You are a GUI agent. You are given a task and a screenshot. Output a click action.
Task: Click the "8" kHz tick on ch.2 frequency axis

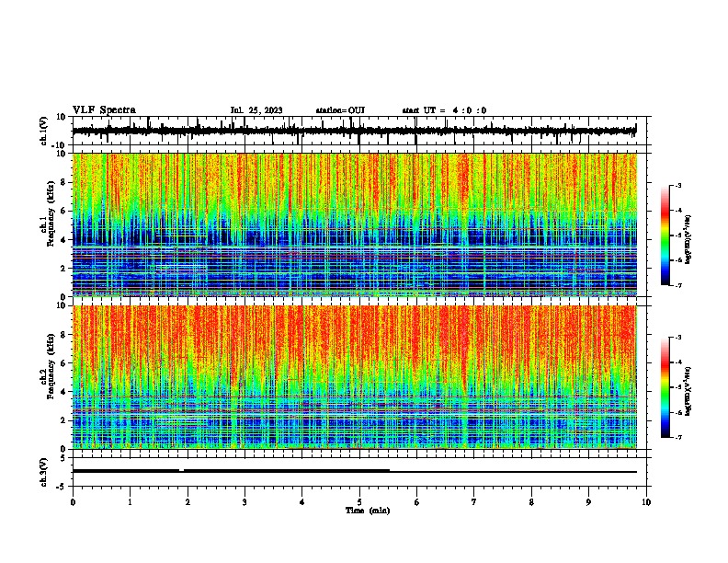[x=63, y=335]
